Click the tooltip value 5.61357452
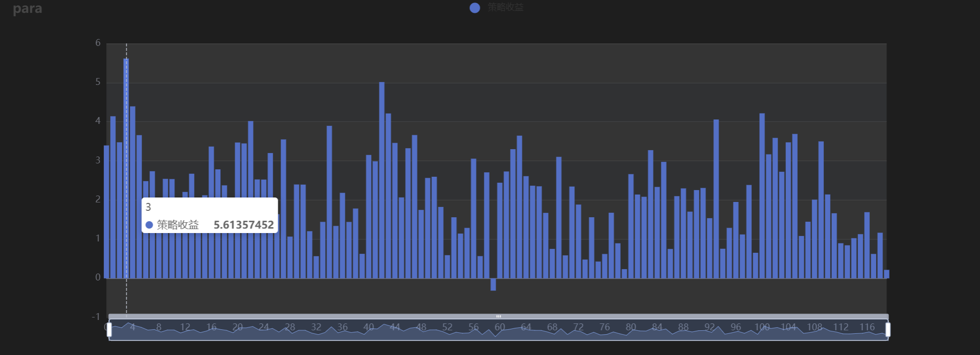The height and width of the screenshot is (355, 980). pyautogui.click(x=243, y=225)
